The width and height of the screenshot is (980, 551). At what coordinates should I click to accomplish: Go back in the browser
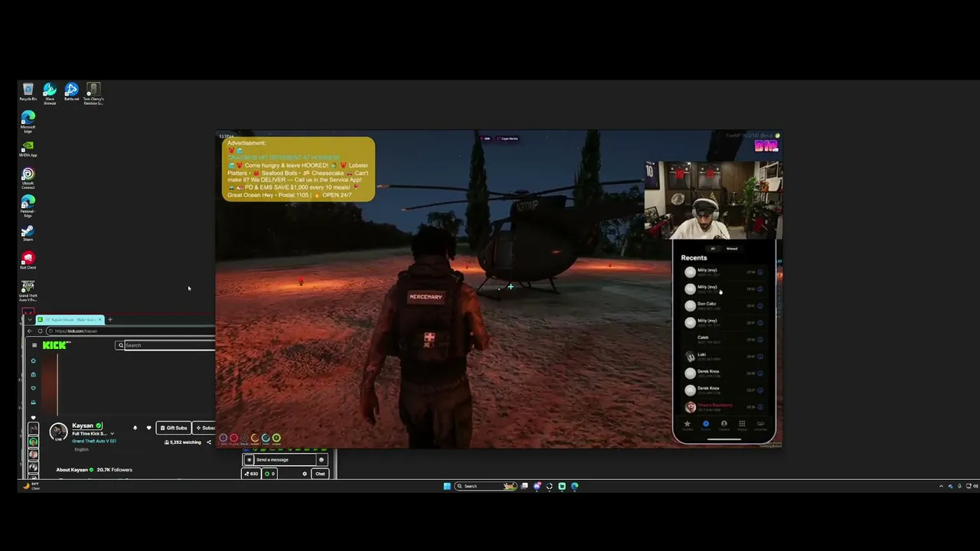pos(30,331)
